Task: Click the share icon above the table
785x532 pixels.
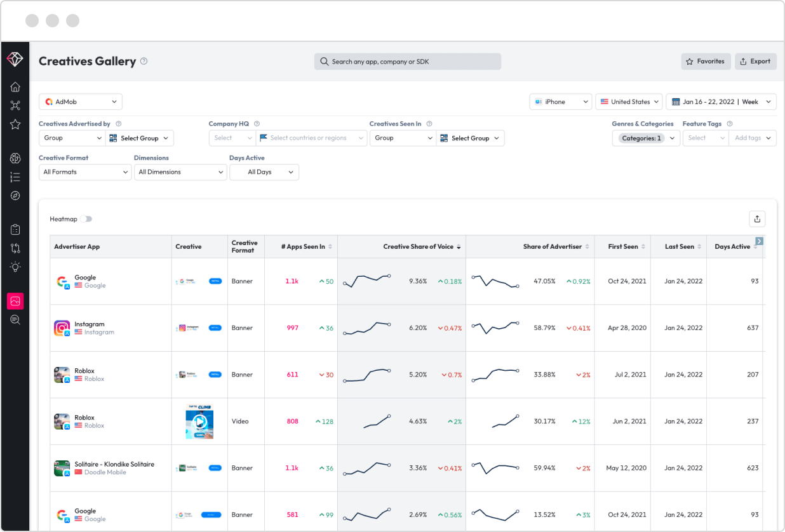Action: click(x=757, y=219)
